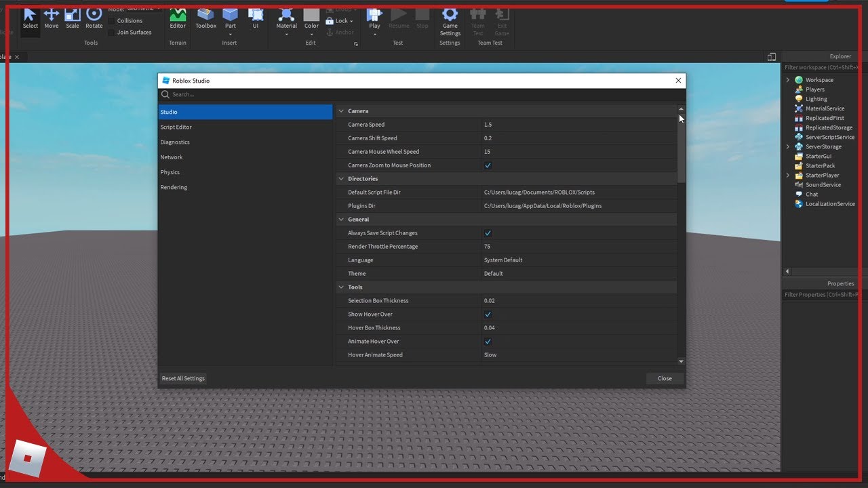Viewport: 868px width, 488px height.
Task: Click the settings list scroll up arrow
Action: pyautogui.click(x=682, y=108)
